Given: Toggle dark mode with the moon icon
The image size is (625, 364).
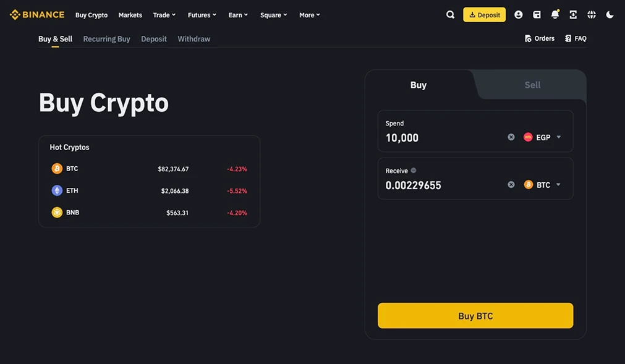Looking at the screenshot, I should (610, 14).
